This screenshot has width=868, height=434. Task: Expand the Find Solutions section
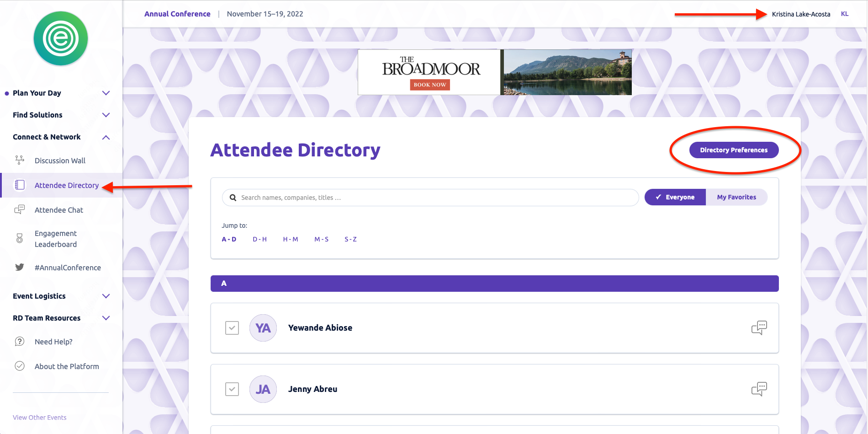pos(106,115)
